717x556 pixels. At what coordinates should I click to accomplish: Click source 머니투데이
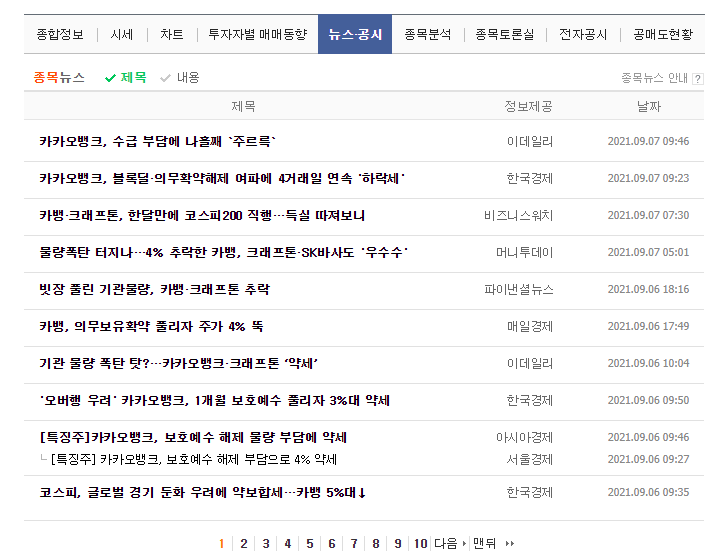[524, 252]
